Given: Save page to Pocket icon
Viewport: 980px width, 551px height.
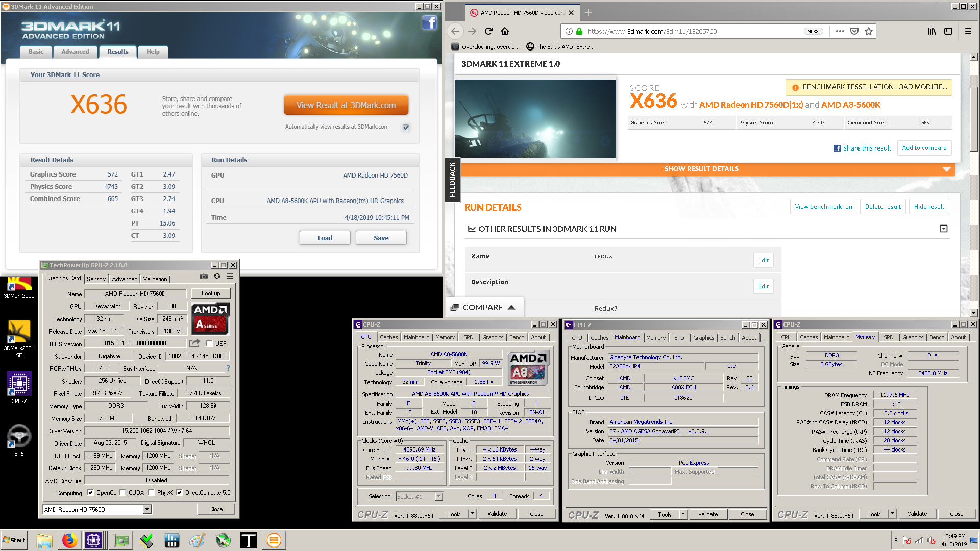Looking at the screenshot, I should click(x=854, y=31).
